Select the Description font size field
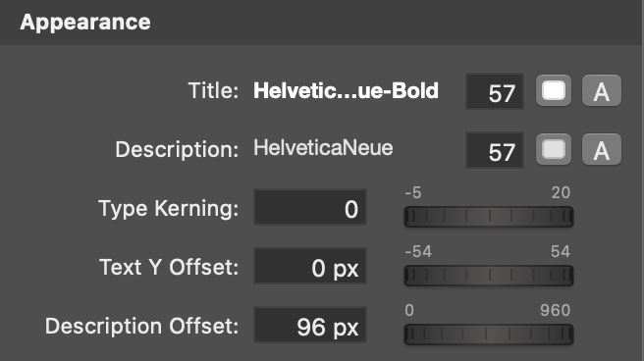This screenshot has height=361, width=644. (495, 150)
